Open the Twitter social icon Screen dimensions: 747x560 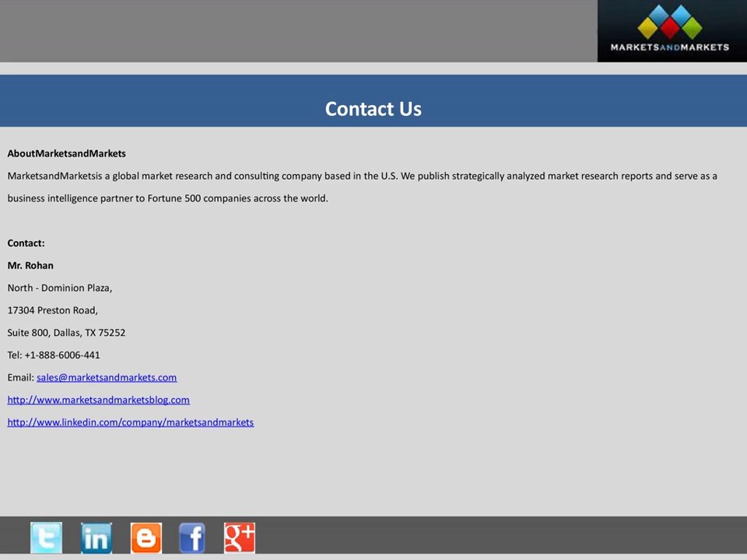(x=46, y=537)
